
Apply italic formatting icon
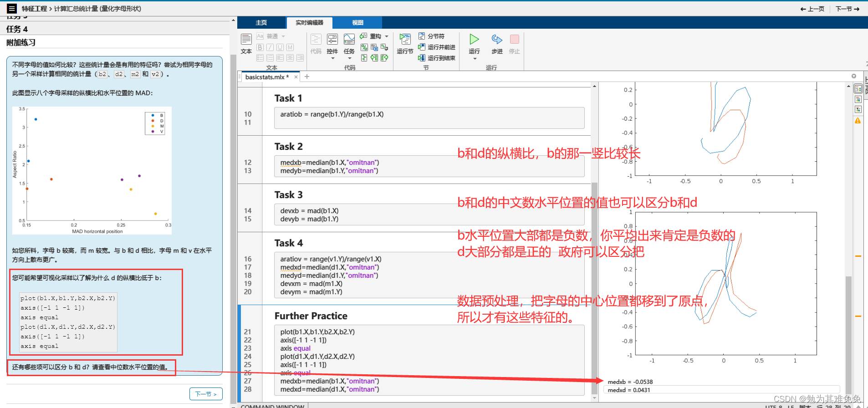coord(270,47)
